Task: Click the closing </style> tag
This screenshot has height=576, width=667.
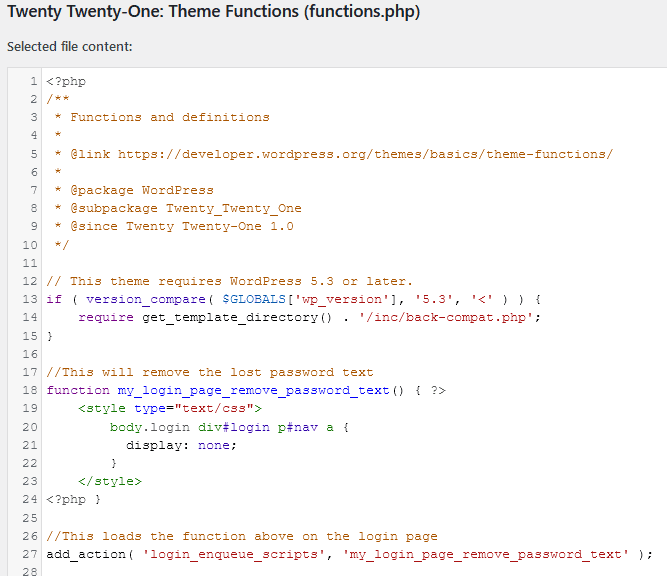Action: coord(109,480)
